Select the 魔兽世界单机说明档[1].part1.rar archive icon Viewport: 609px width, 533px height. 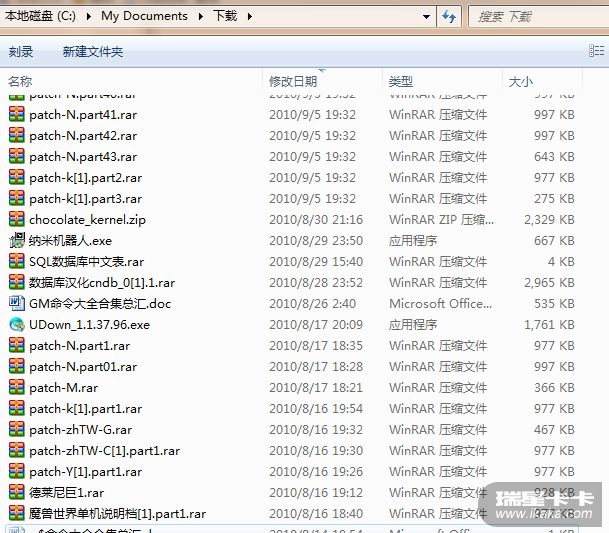17,513
